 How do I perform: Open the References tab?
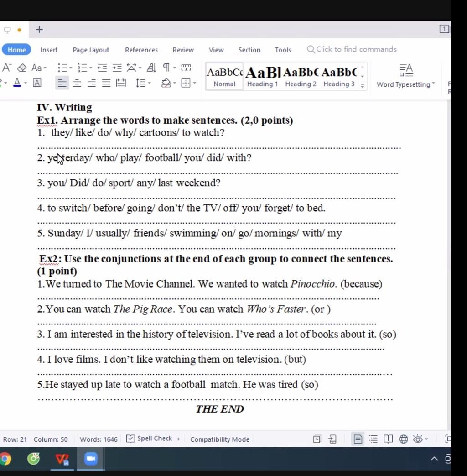click(x=141, y=50)
